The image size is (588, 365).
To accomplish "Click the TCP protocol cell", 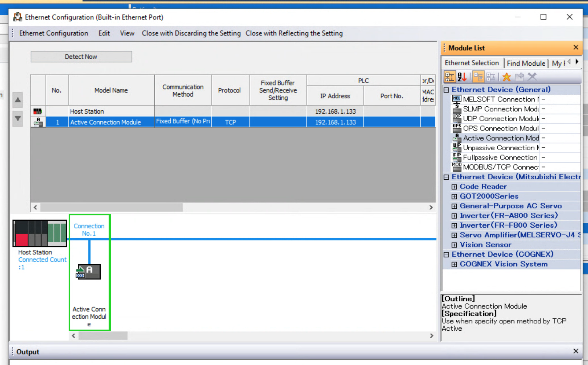I will [x=231, y=122].
